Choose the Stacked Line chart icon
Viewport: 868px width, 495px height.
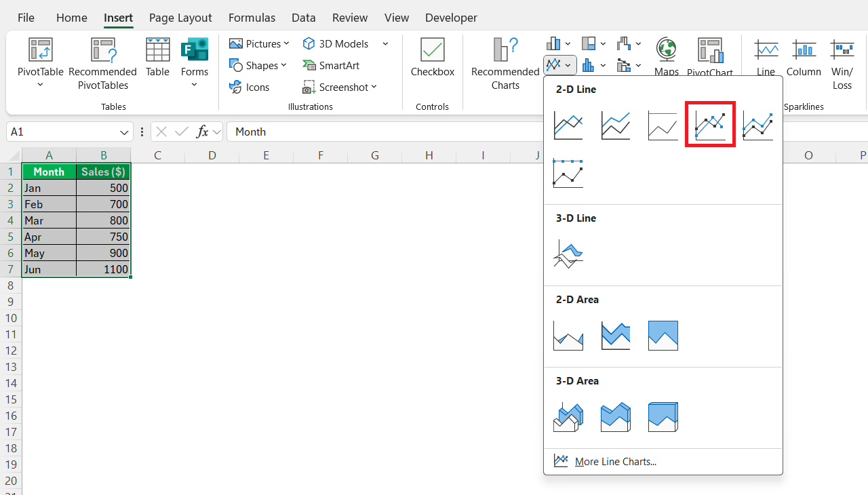[616, 125]
